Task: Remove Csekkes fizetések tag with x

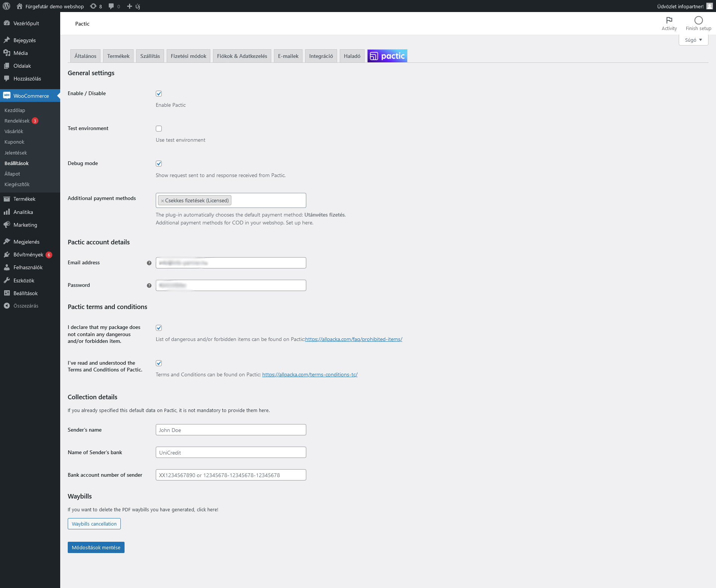Action: [x=163, y=201]
